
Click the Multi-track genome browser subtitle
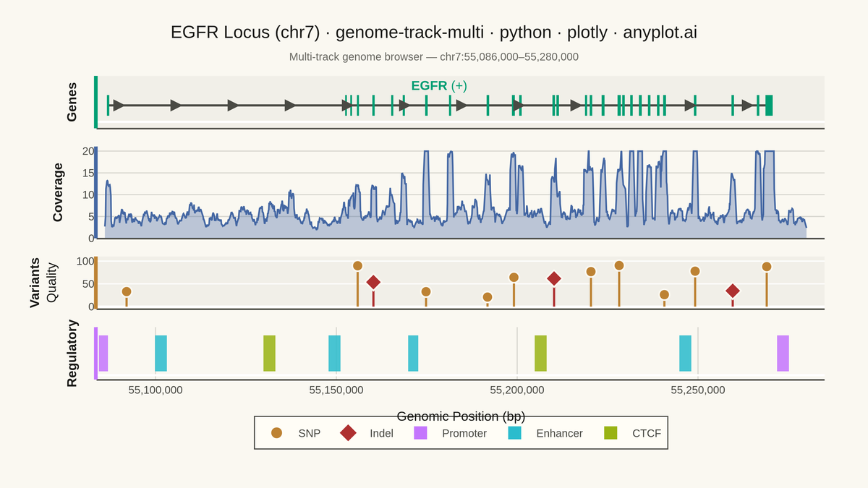point(434,56)
